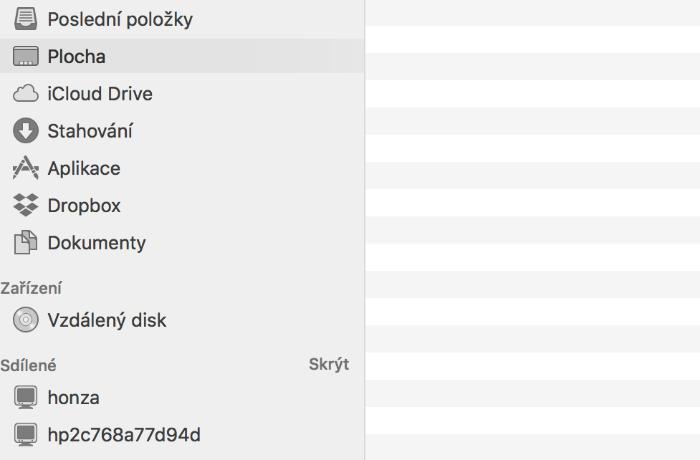
Task: Select the Vzdálený disk label
Action: (x=107, y=321)
